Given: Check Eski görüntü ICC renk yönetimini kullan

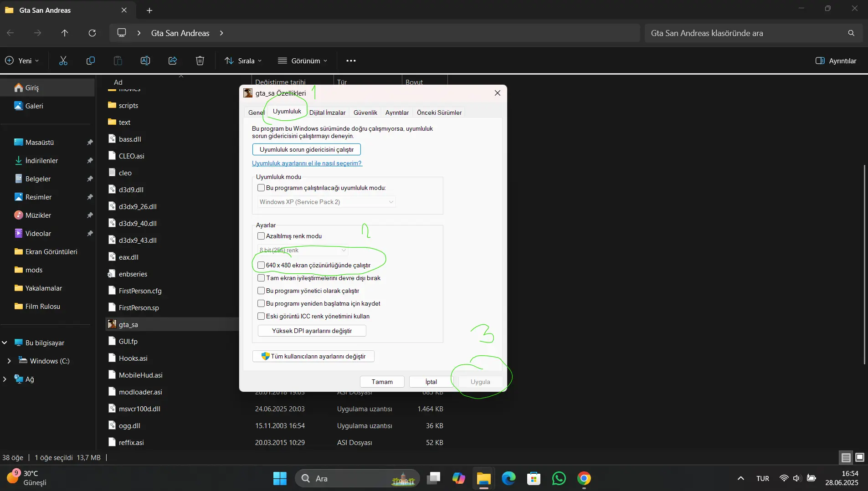Looking at the screenshot, I should [x=261, y=316].
